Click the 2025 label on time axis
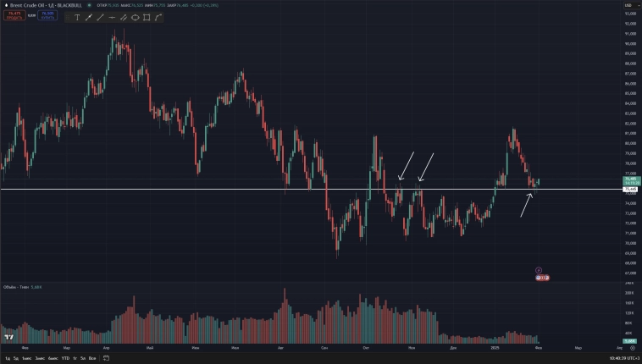Image resolution: width=642 pixels, height=364 pixels. [495, 348]
